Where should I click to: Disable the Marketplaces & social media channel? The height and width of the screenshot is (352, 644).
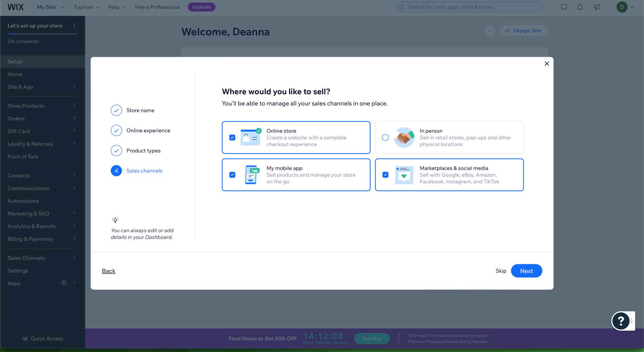click(386, 175)
